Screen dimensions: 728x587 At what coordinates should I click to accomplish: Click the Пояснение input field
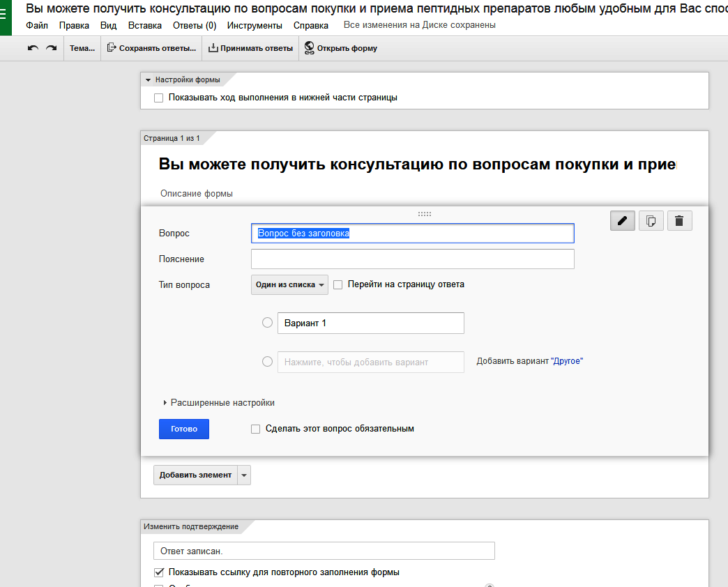pos(413,259)
